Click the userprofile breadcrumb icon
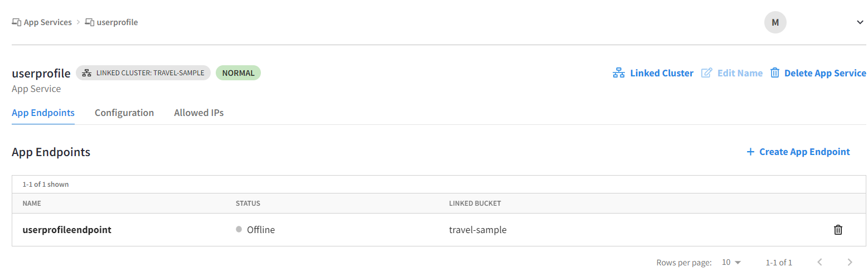 click(x=89, y=22)
